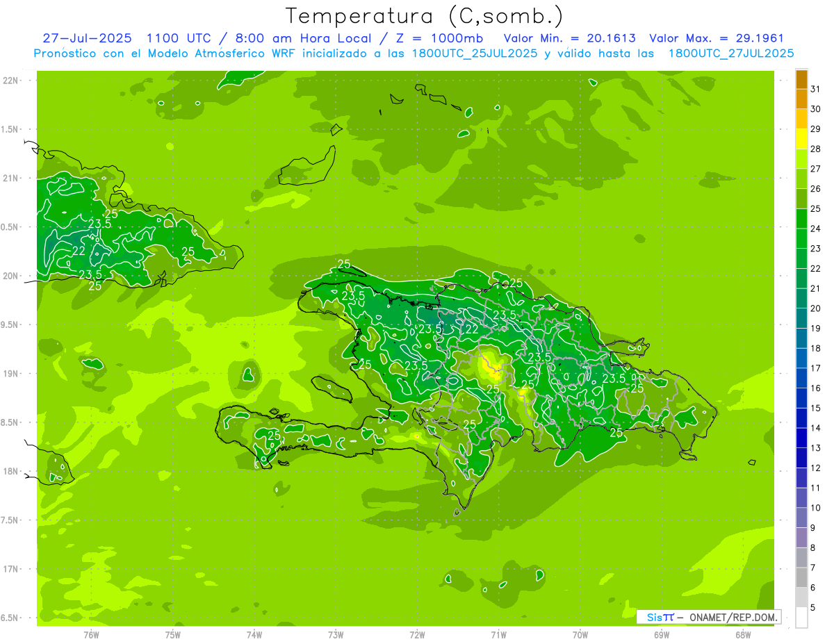
Task: Click the '69W' longitude axis label
Action: coord(661,634)
